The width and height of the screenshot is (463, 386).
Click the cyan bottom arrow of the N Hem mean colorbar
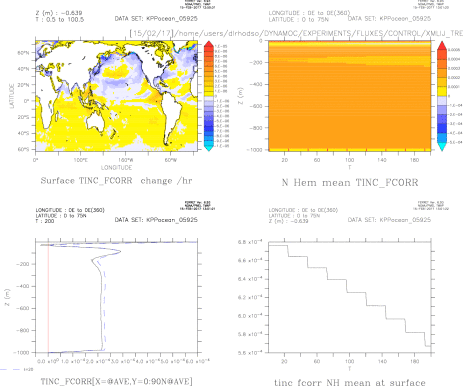coord(442,147)
